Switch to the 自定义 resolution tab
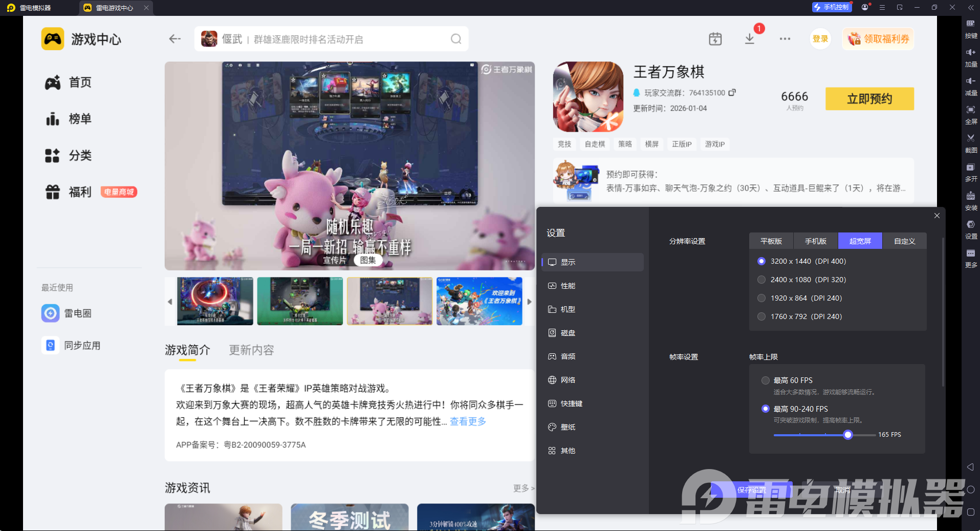The height and width of the screenshot is (531, 980). 905,241
